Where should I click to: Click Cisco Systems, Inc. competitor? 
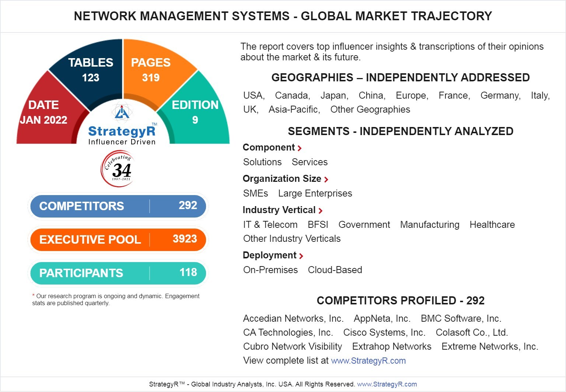coord(384,333)
